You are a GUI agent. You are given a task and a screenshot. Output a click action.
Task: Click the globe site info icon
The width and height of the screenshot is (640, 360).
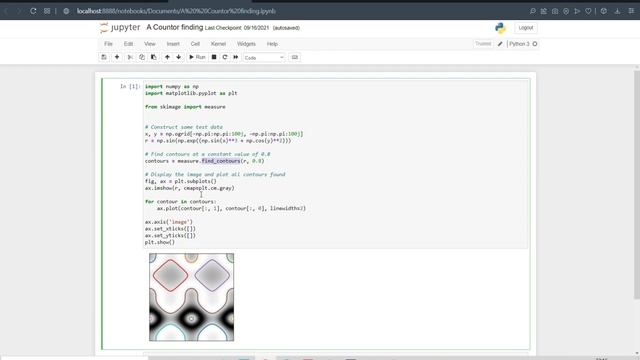pos(66,11)
